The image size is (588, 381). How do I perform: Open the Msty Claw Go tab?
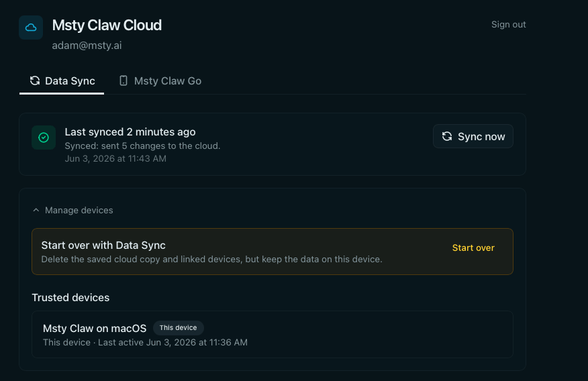click(x=160, y=81)
